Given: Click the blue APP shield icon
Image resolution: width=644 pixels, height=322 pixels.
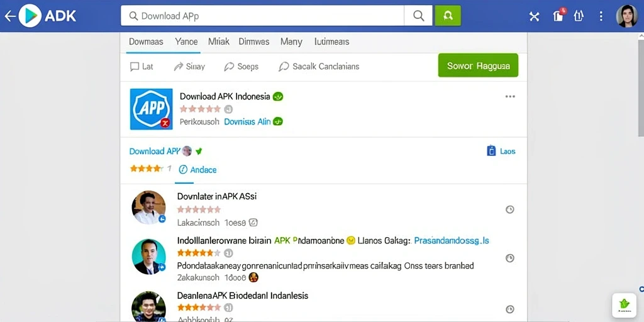Looking at the screenshot, I should 151,109.
